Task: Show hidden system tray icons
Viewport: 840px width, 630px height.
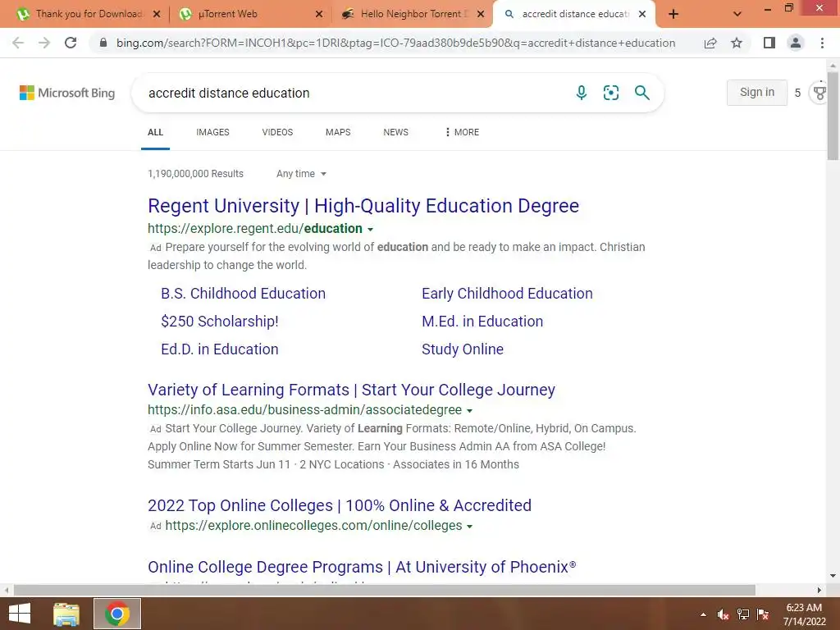Action: 703,614
